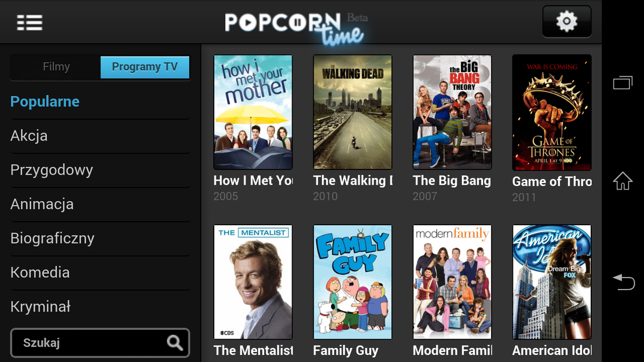Switch to the Filmy tab
Image resolution: width=644 pixels, height=362 pixels.
coord(56,67)
